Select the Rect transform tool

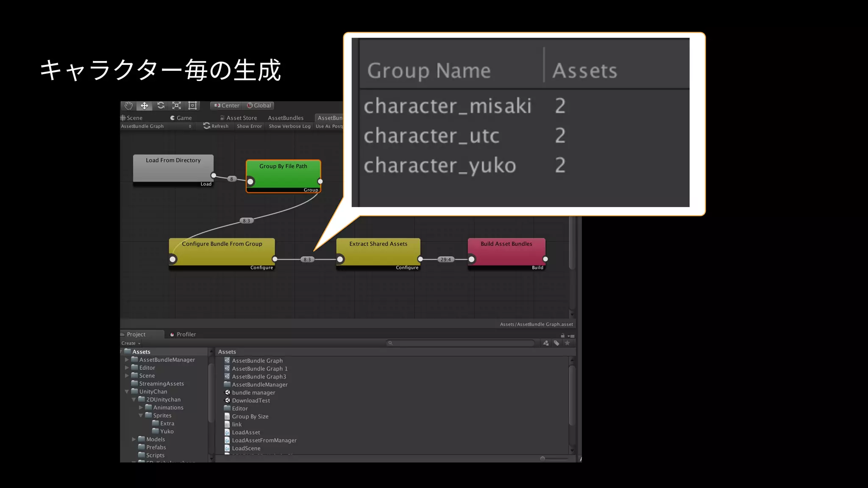click(192, 105)
